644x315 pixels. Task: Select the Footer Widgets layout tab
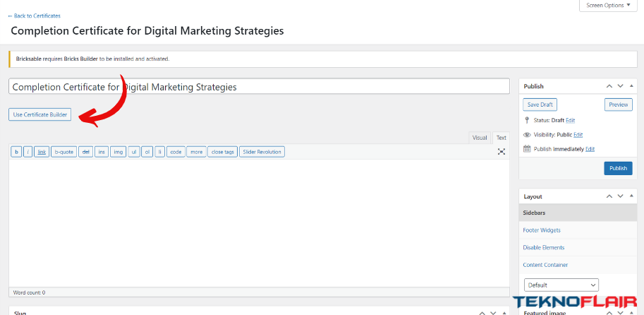pyautogui.click(x=541, y=230)
